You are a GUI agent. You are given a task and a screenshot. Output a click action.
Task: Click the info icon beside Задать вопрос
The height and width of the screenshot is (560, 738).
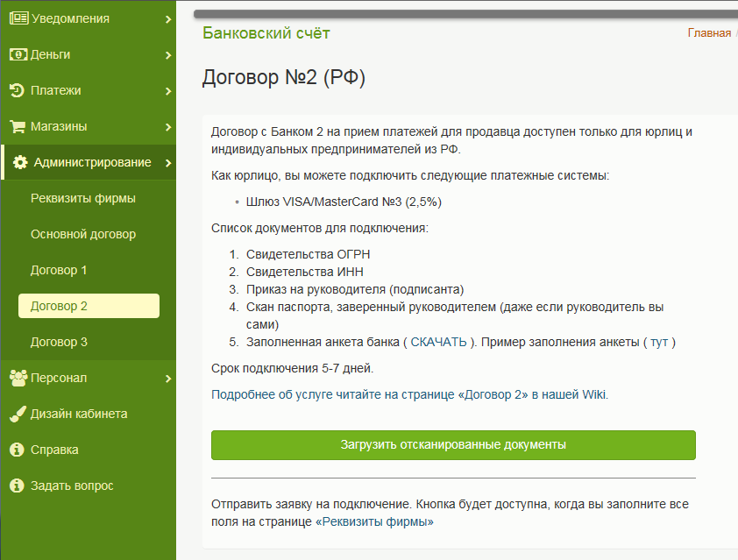tap(16, 486)
